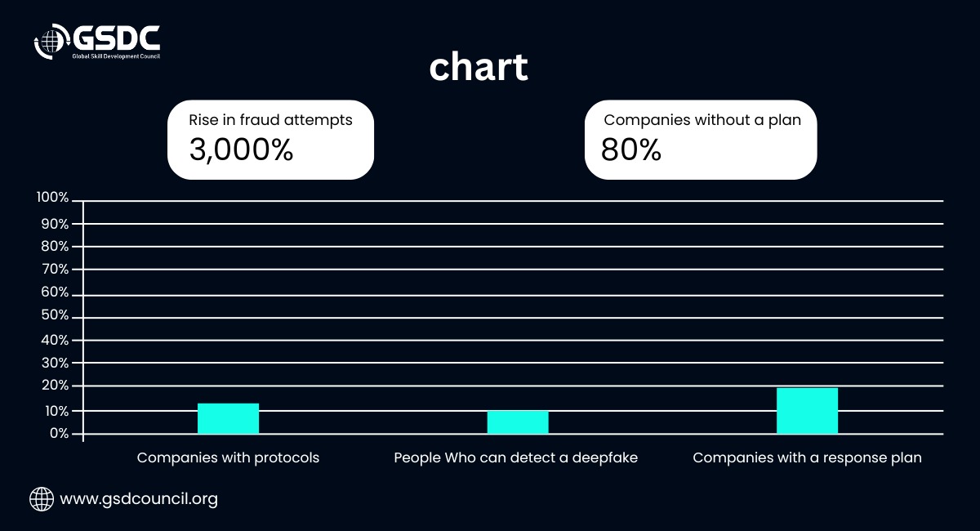
Task: Click the 20% gridline label
Action: [55, 386]
